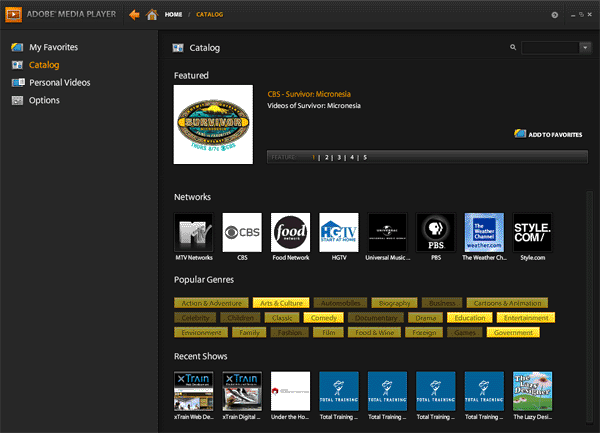The width and height of the screenshot is (600, 433).
Task: Select the Environment genre tag
Action: 201,332
